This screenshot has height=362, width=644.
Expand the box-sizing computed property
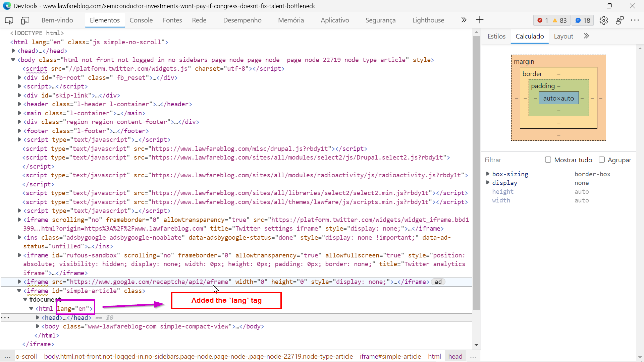488,174
